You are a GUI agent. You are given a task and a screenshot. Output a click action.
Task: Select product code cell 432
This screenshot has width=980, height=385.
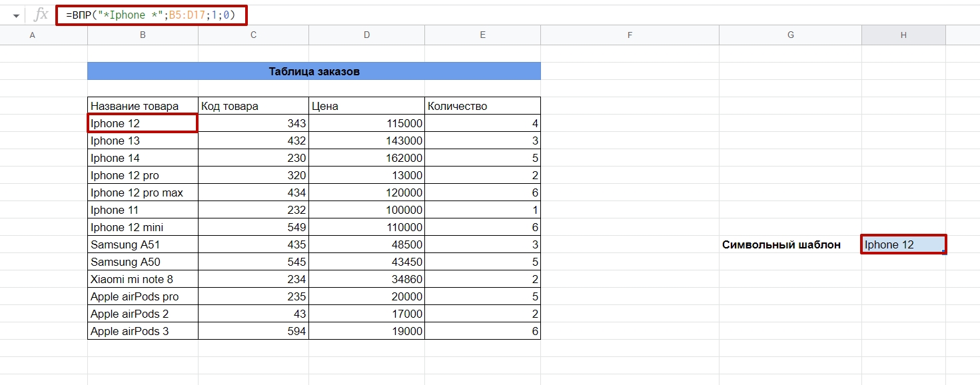point(253,141)
